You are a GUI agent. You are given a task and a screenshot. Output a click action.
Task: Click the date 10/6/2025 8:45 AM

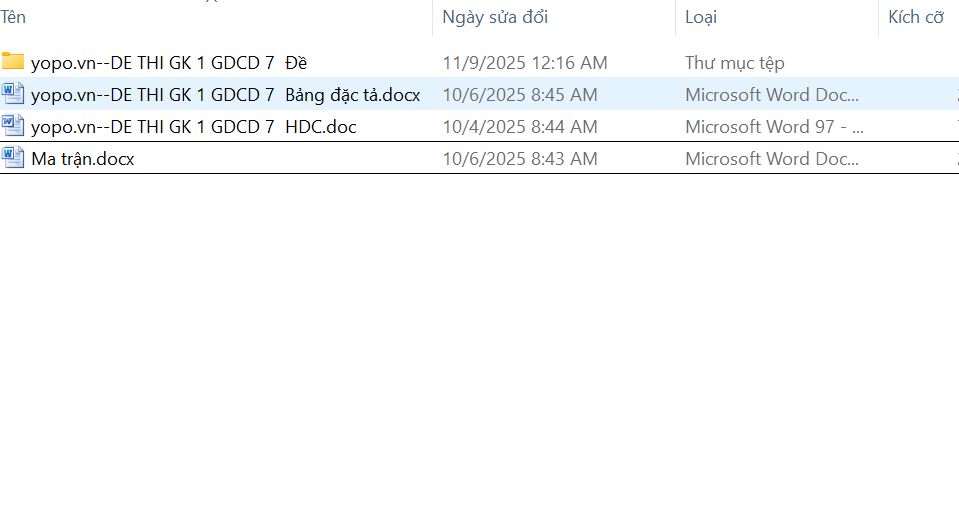tap(519, 95)
